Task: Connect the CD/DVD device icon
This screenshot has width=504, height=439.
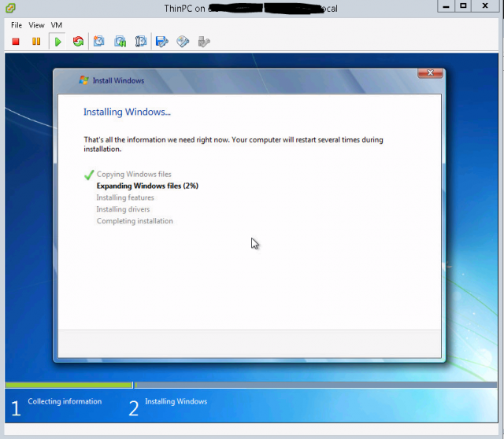Action: click(183, 42)
